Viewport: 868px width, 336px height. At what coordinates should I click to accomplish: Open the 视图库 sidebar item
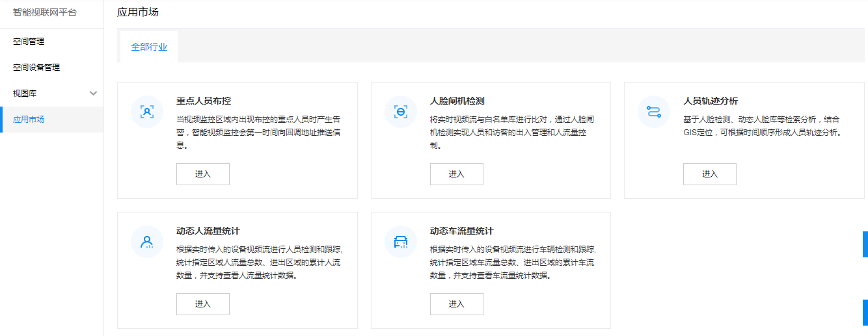pyautogui.click(x=52, y=94)
